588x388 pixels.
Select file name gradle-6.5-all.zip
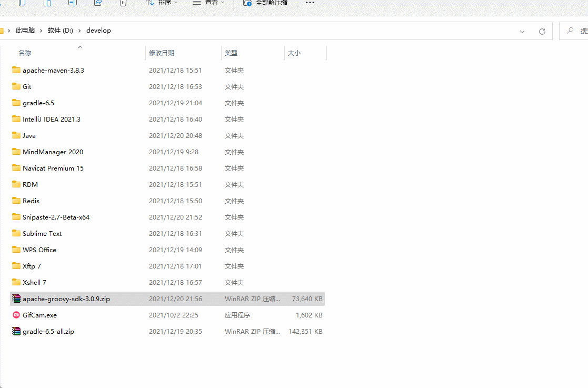pos(48,331)
